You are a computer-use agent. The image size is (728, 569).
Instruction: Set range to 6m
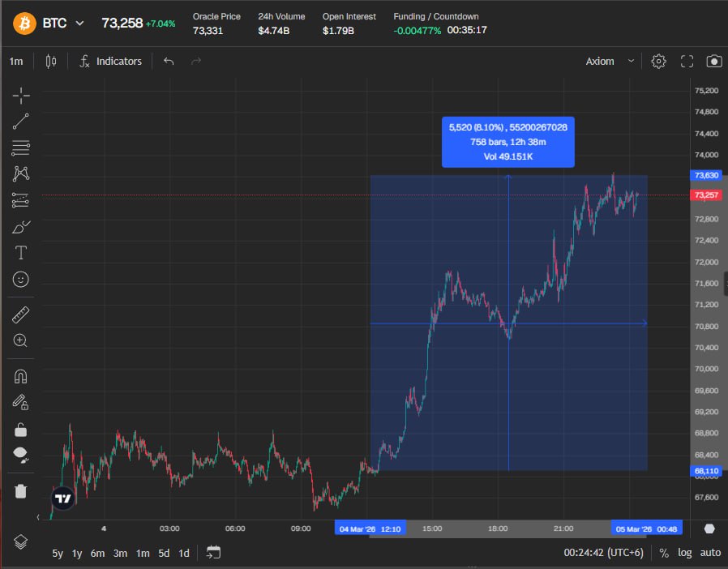click(x=97, y=554)
